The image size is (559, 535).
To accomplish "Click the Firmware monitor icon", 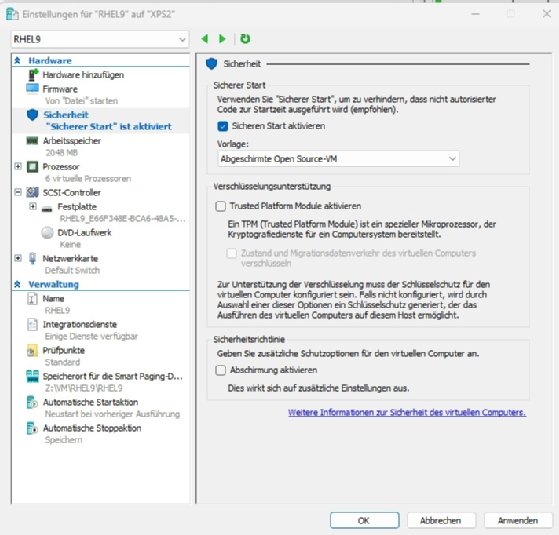I will coord(32,88).
